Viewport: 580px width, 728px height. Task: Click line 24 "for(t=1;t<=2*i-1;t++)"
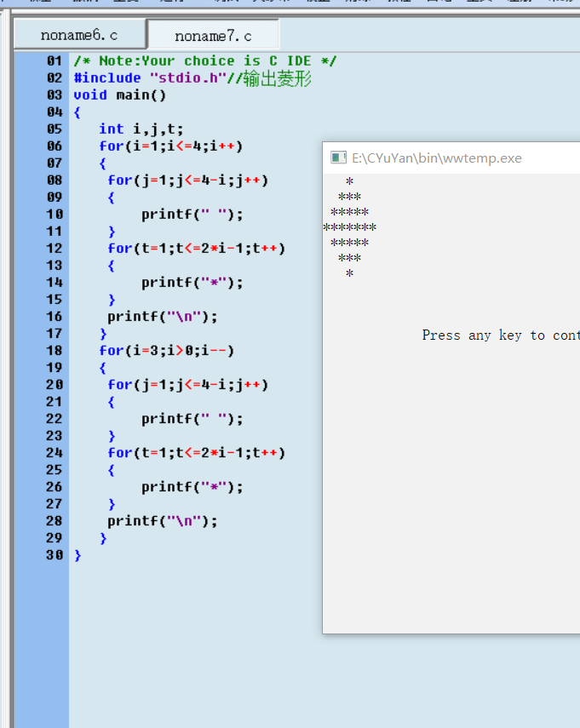tap(197, 453)
